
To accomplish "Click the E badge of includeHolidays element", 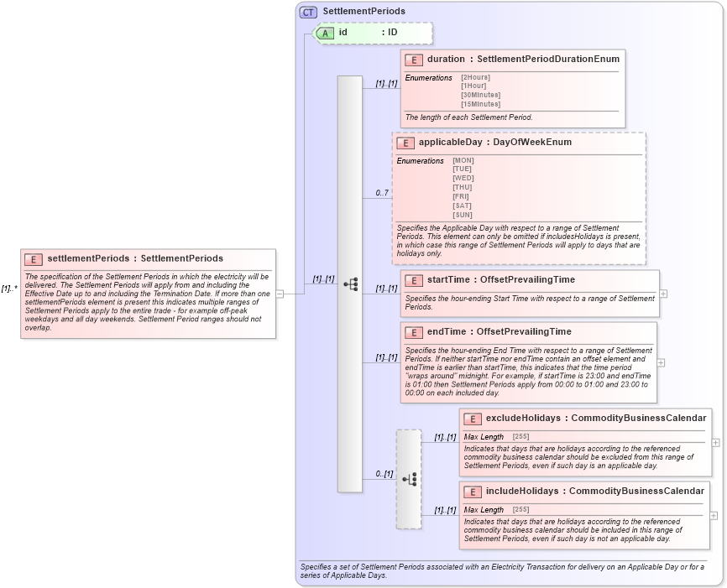I will click(473, 492).
